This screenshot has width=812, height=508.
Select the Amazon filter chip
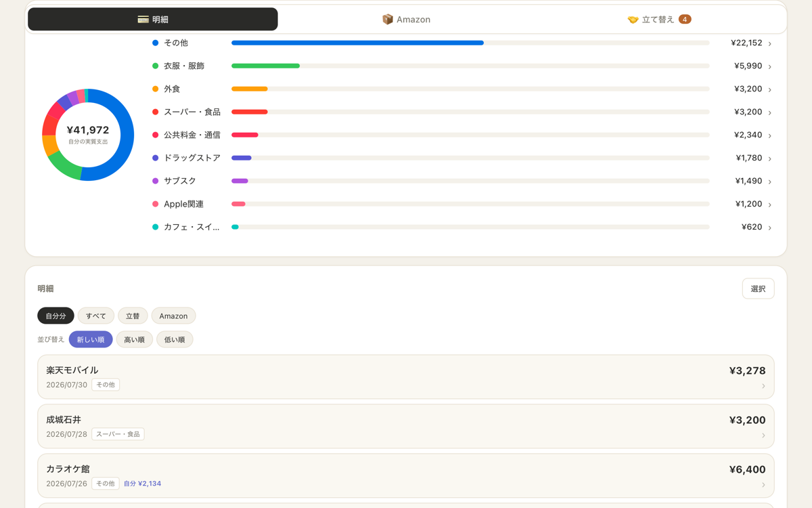point(173,316)
